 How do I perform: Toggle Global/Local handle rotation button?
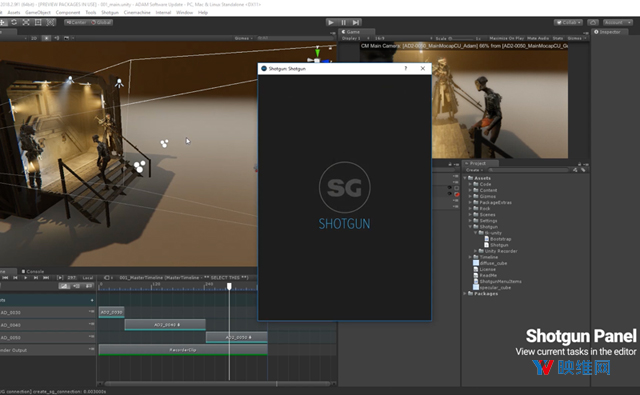[101, 22]
